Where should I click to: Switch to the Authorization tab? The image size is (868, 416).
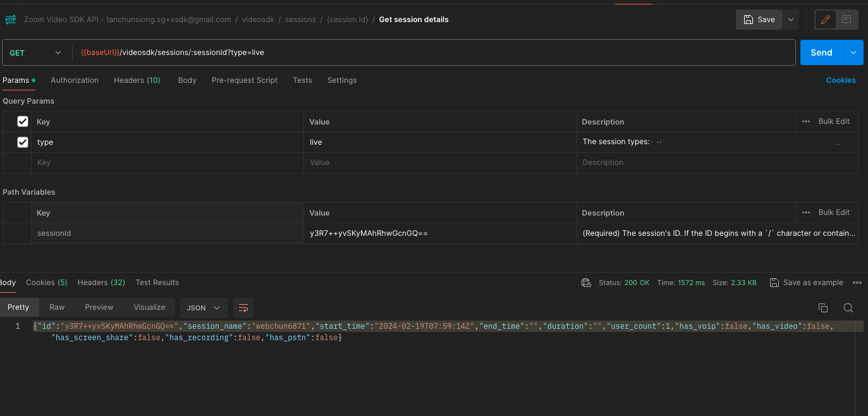coord(75,80)
